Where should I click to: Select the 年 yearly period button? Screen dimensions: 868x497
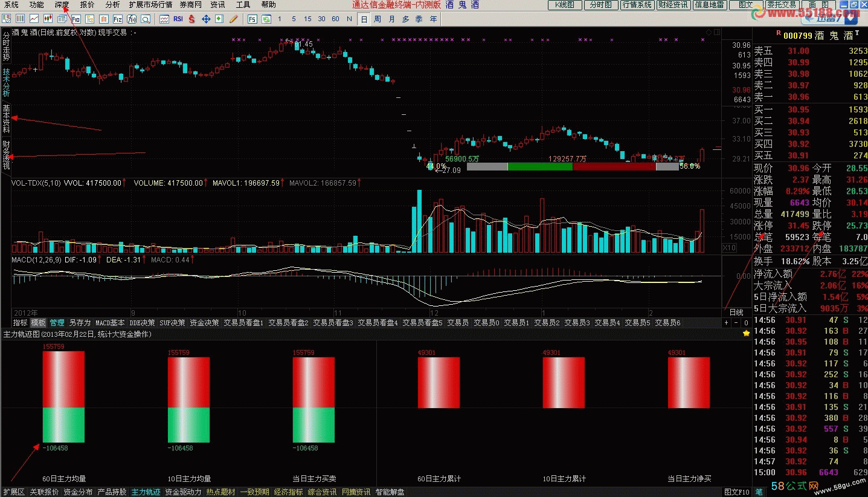point(433,19)
